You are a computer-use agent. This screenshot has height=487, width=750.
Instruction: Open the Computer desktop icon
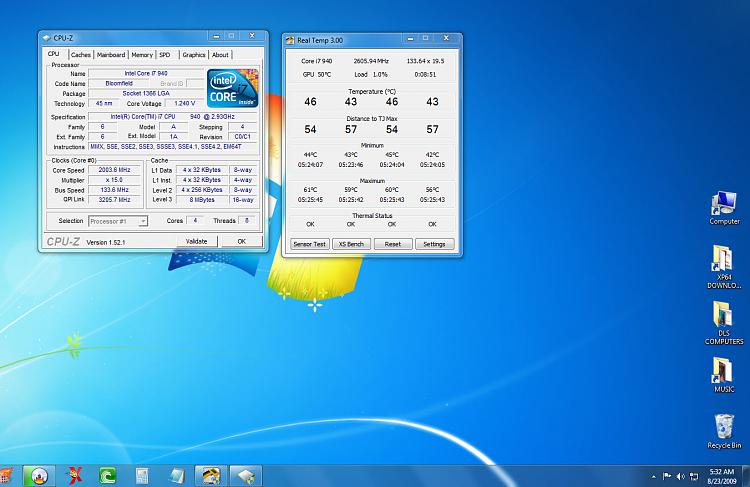coord(724,208)
